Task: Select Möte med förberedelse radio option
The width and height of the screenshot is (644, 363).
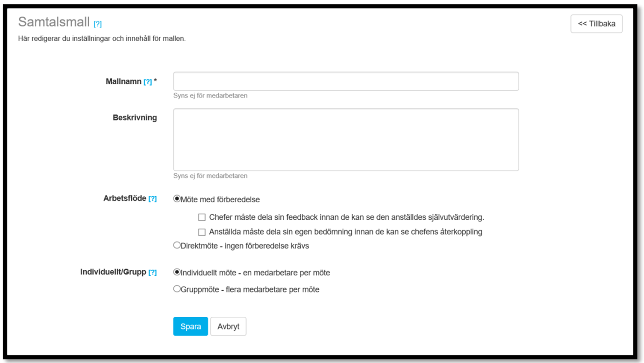Action: [x=177, y=199]
